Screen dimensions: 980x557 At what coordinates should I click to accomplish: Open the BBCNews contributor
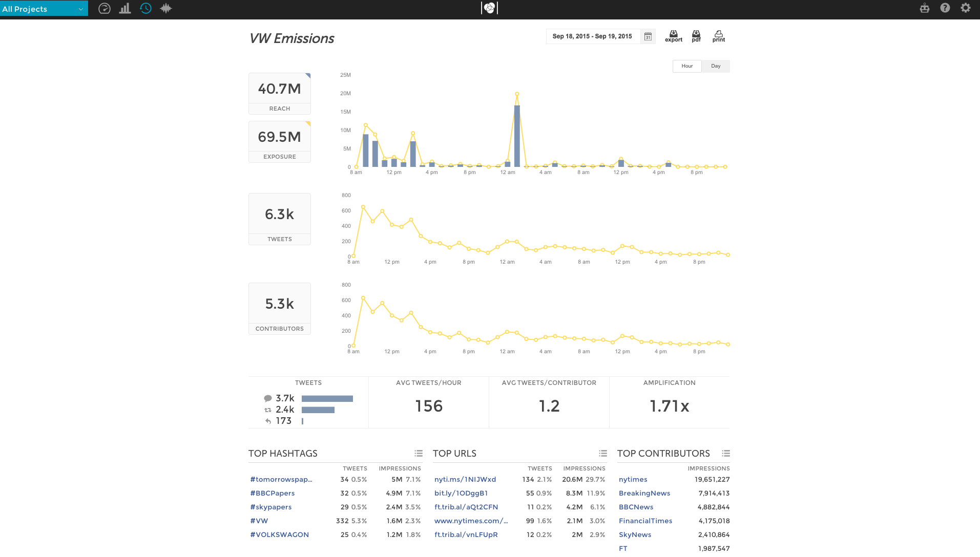click(x=636, y=507)
